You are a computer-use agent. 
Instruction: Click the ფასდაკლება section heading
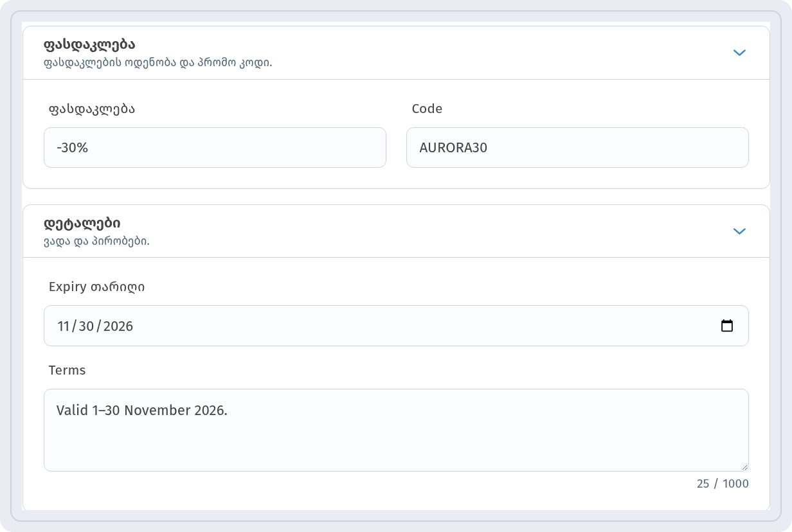point(89,44)
